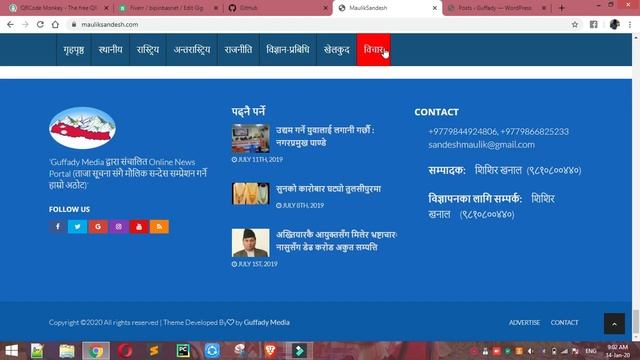Open article सुनको कारोबार घट्यो तुलसीपुरमा
Image resolution: width=640 pixels, height=360 pixels.
[x=329, y=189]
